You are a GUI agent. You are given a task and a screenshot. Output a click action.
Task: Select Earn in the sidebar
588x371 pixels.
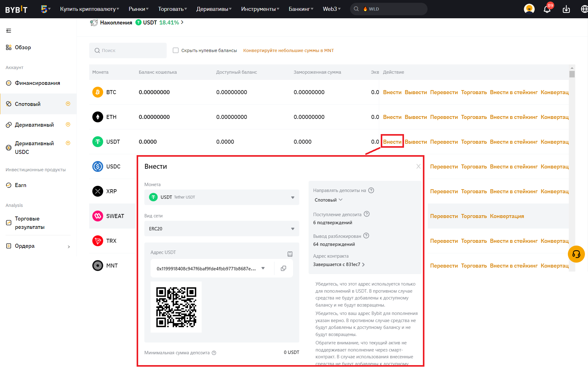click(20, 185)
